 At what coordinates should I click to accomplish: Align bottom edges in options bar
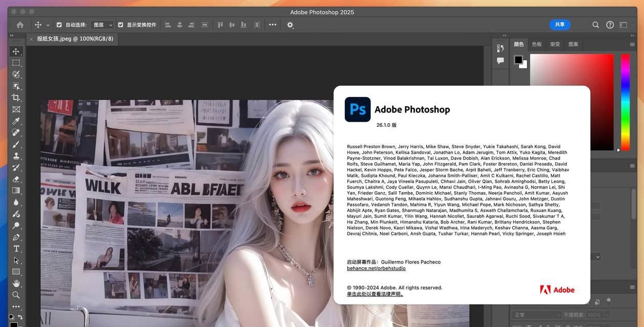[x=244, y=25]
